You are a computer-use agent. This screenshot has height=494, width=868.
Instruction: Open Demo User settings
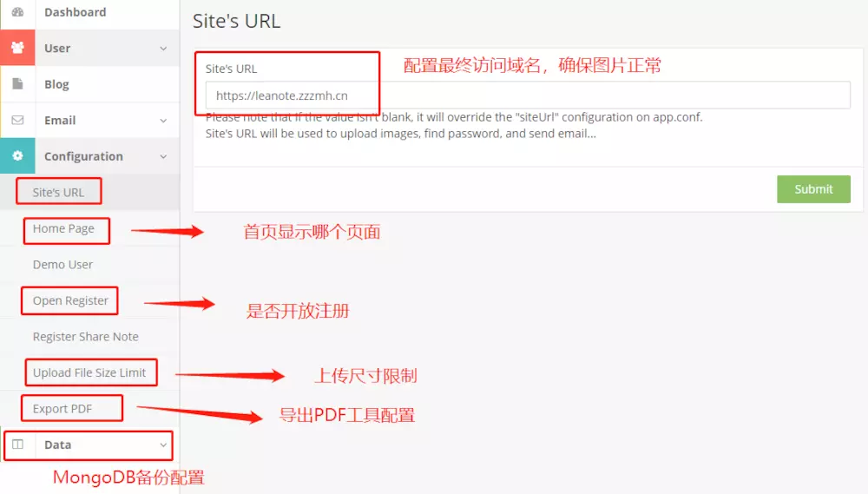tap(62, 265)
